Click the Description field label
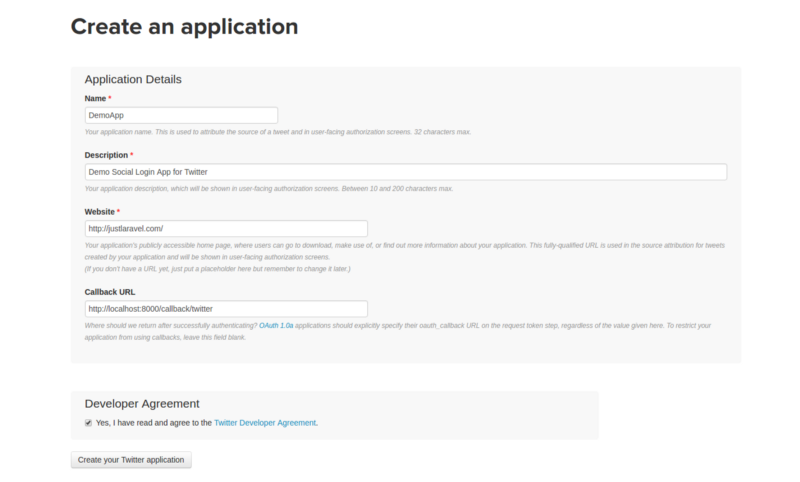This screenshot has width=800, height=482. (106, 155)
